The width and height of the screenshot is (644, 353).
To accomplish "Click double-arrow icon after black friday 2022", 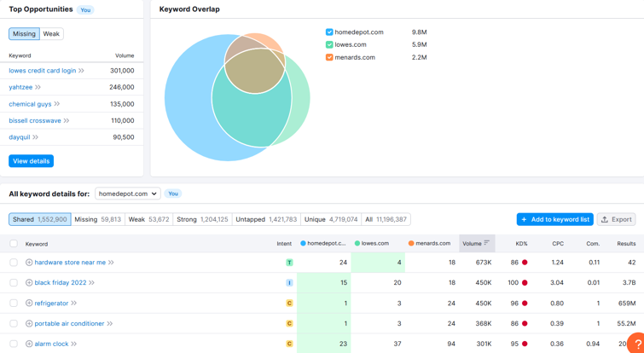I will pyautogui.click(x=91, y=282).
